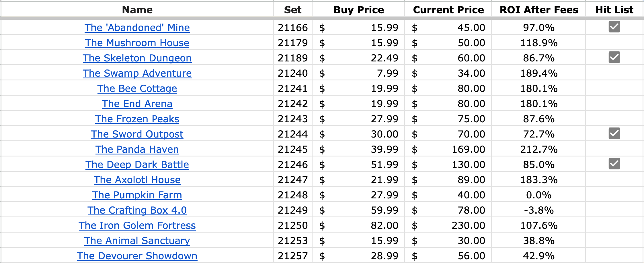This screenshot has width=644, height=263.
Task: Open The Panda Haven link
Action: click(x=137, y=149)
